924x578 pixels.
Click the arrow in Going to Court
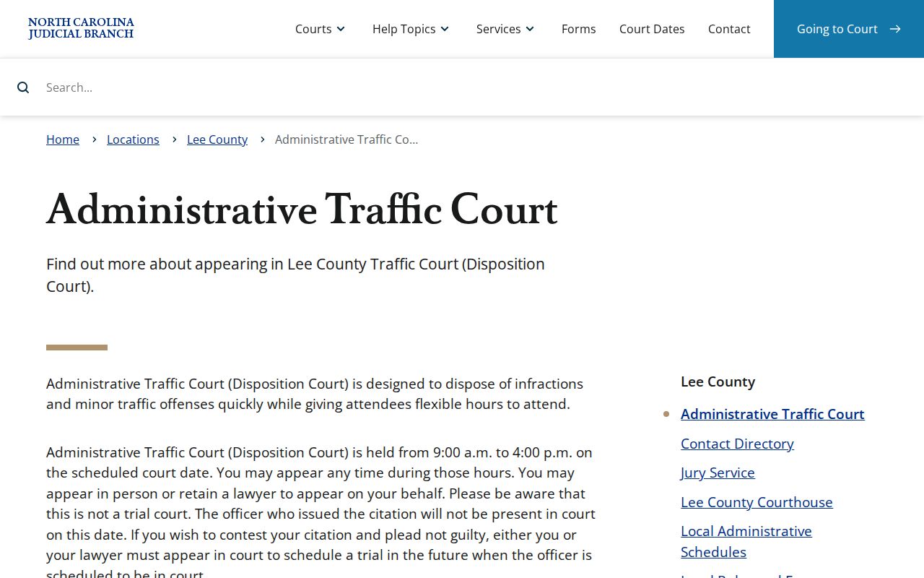[x=895, y=29]
